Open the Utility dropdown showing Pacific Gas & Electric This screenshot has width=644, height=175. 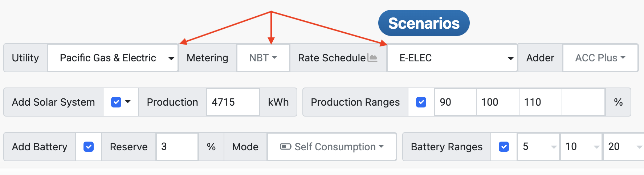point(113,58)
